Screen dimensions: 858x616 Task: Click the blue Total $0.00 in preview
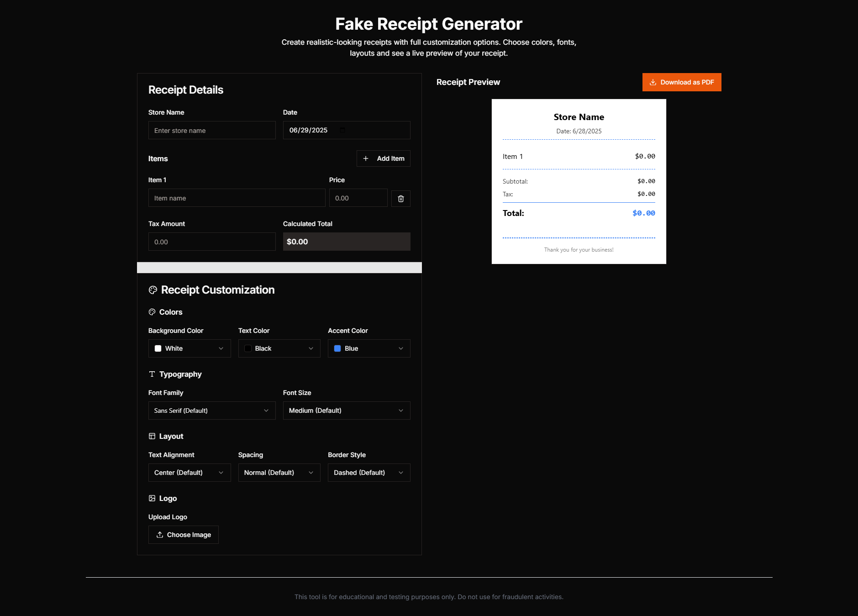click(644, 213)
